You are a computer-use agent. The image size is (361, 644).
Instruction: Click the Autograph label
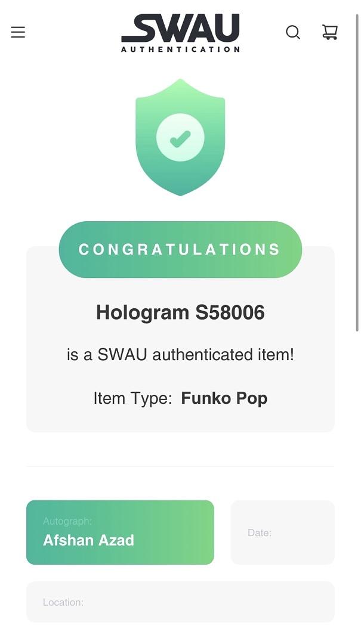coord(67,522)
